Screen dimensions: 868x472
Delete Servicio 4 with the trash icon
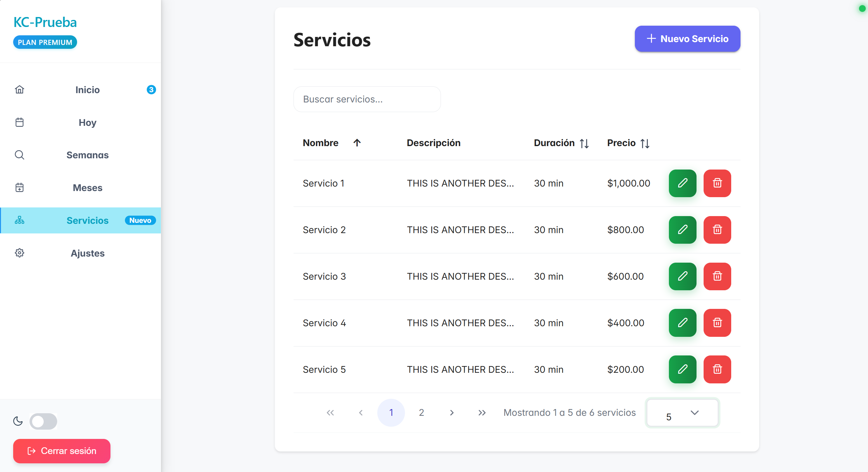point(717,323)
